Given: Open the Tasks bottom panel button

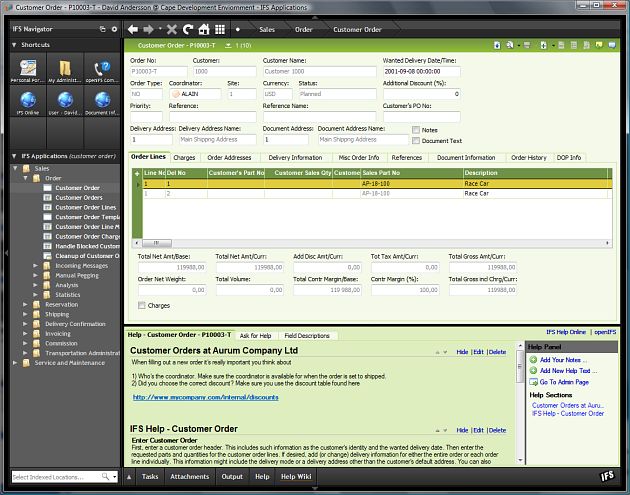Looking at the screenshot, I should coord(150,477).
